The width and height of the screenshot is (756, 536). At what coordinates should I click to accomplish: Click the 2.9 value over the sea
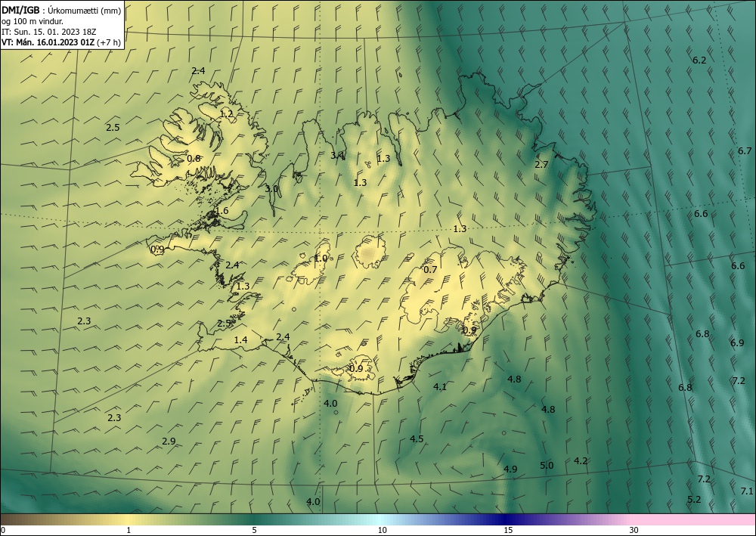tap(169, 441)
